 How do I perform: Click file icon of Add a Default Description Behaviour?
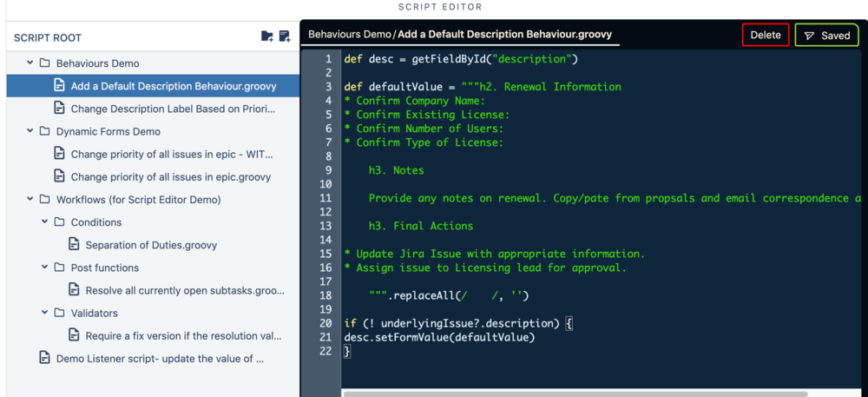(x=59, y=86)
